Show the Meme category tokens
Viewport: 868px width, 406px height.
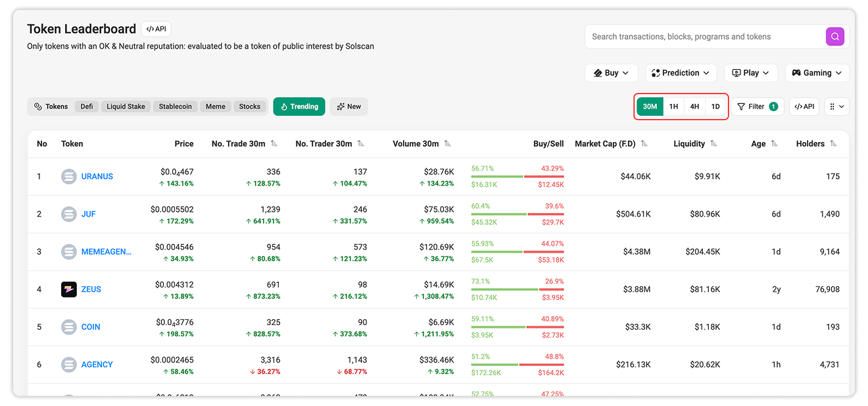(x=216, y=107)
